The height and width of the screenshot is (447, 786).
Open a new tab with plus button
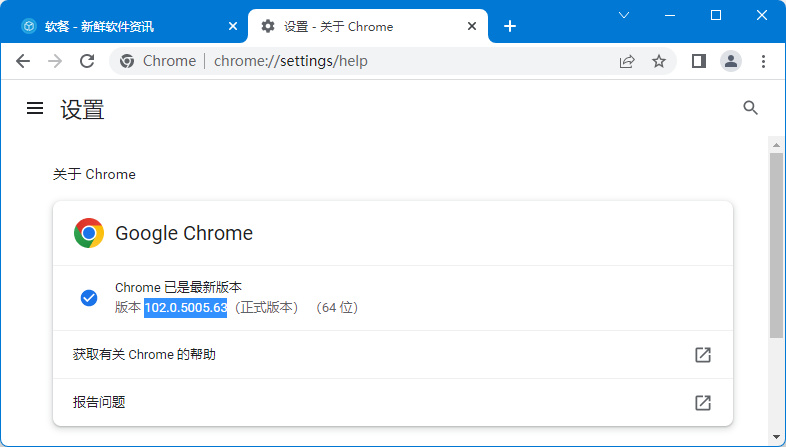click(x=510, y=26)
